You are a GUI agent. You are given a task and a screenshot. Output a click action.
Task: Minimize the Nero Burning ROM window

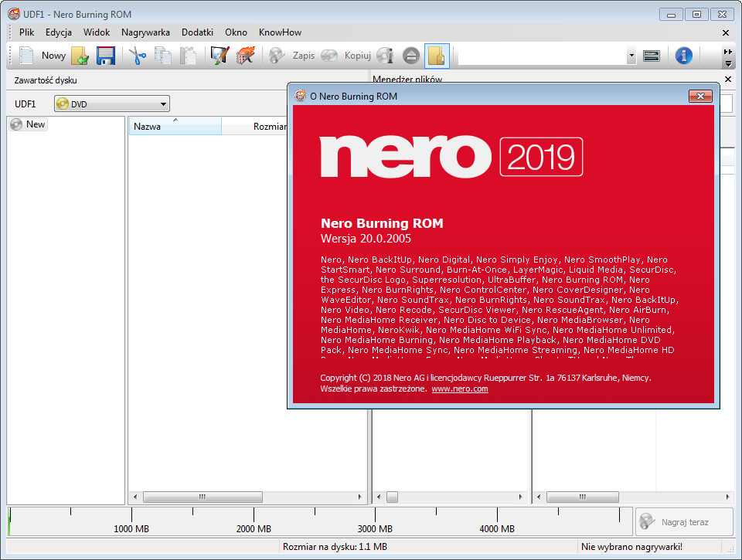click(x=671, y=14)
